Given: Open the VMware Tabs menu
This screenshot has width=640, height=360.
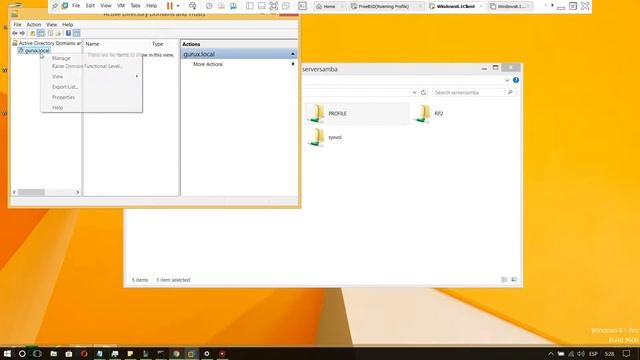Looking at the screenshot, I should [x=135, y=6].
